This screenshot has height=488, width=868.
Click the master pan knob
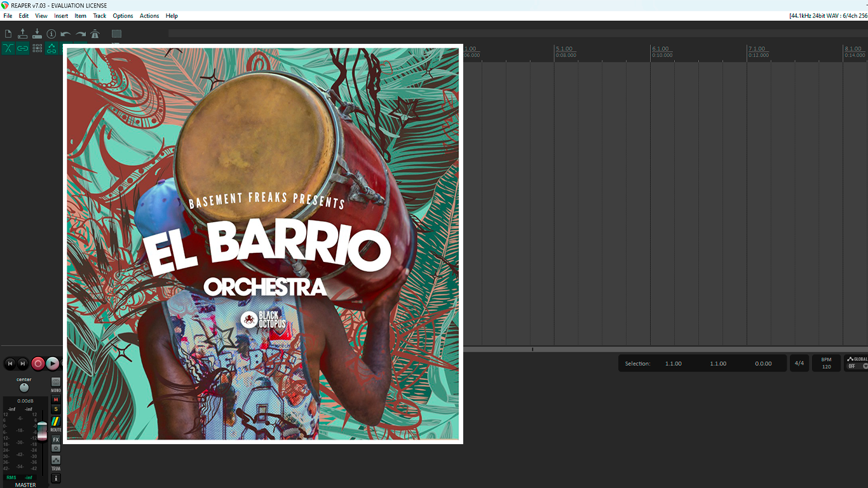24,388
